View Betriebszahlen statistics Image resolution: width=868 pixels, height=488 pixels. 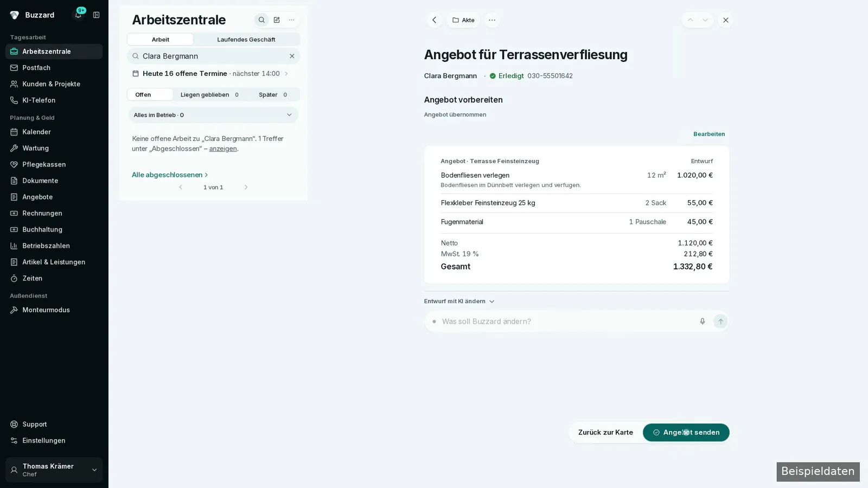(x=54, y=246)
